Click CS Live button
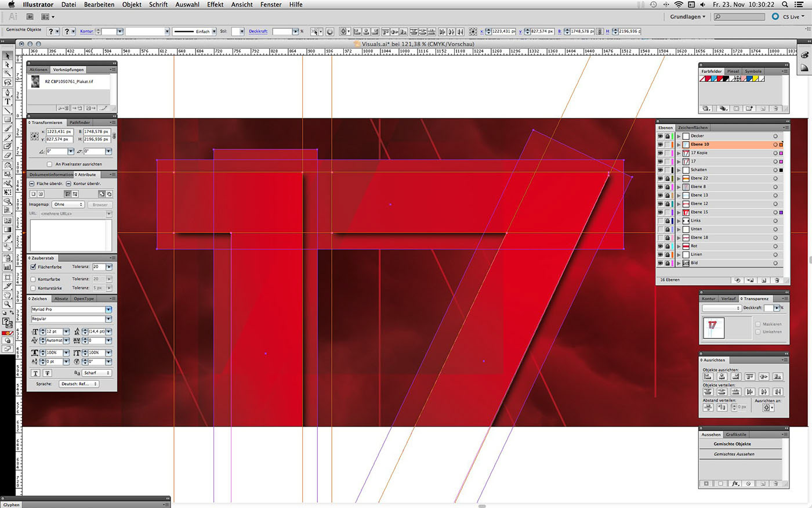 tap(788, 17)
